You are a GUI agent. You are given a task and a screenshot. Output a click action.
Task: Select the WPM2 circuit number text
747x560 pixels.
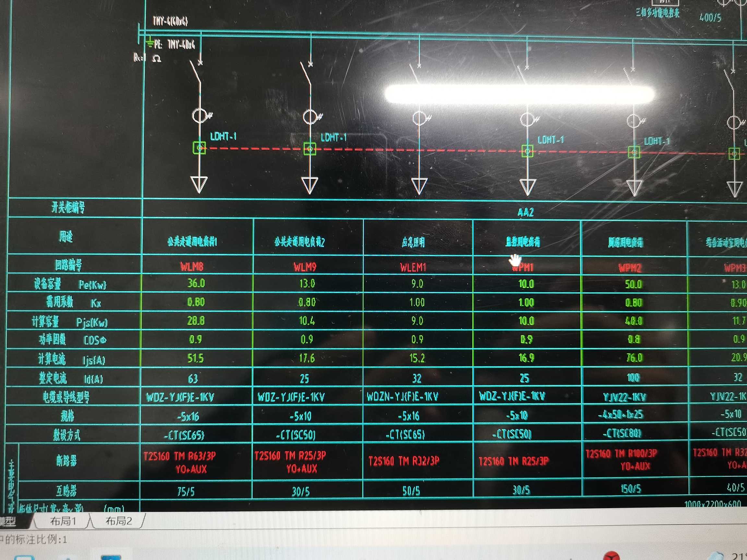click(x=630, y=268)
